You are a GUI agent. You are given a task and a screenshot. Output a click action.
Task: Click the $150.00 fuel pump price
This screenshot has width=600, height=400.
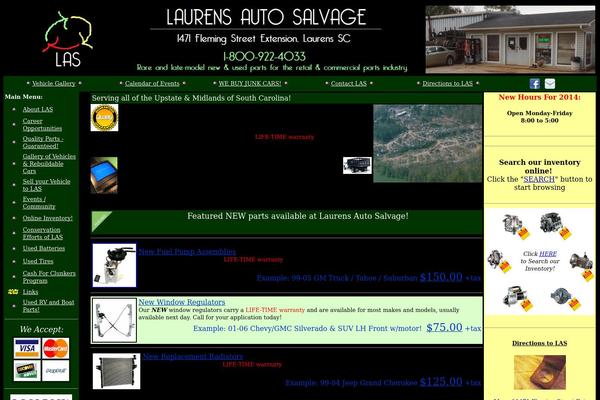tap(441, 276)
